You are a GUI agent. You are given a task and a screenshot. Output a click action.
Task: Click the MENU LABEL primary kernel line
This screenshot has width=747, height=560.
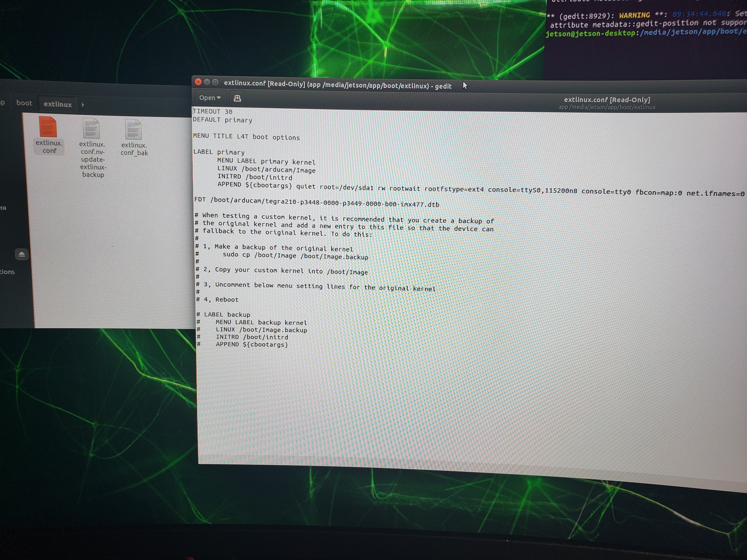(x=266, y=161)
